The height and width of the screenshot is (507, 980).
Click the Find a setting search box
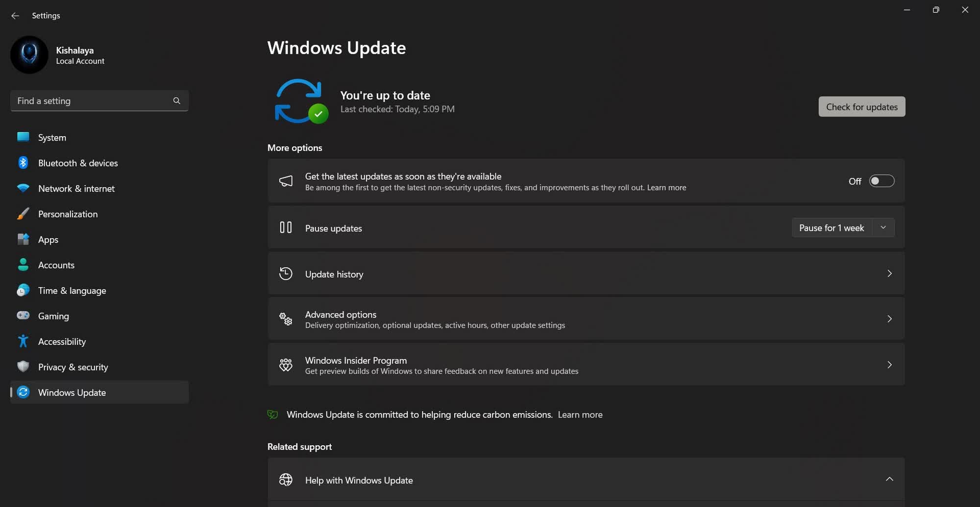tap(99, 100)
